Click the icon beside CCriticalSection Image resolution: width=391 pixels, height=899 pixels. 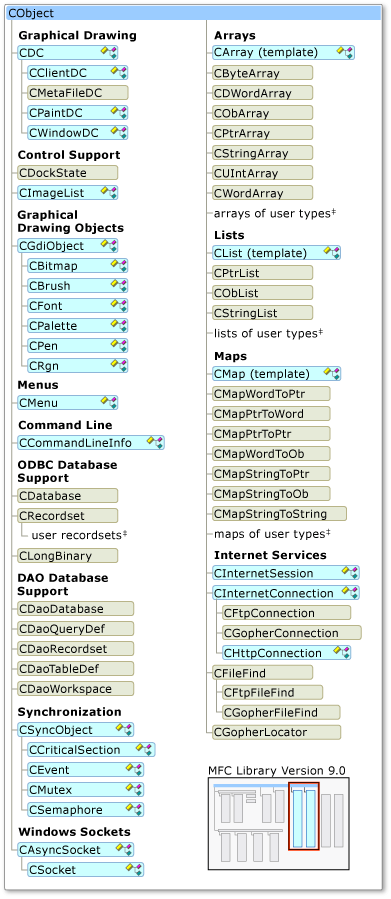[144, 749]
